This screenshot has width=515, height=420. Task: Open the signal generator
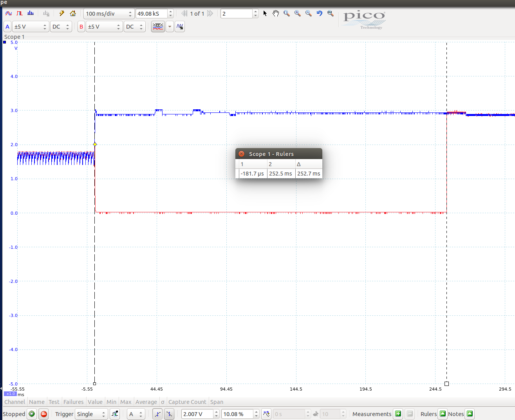(x=20, y=13)
